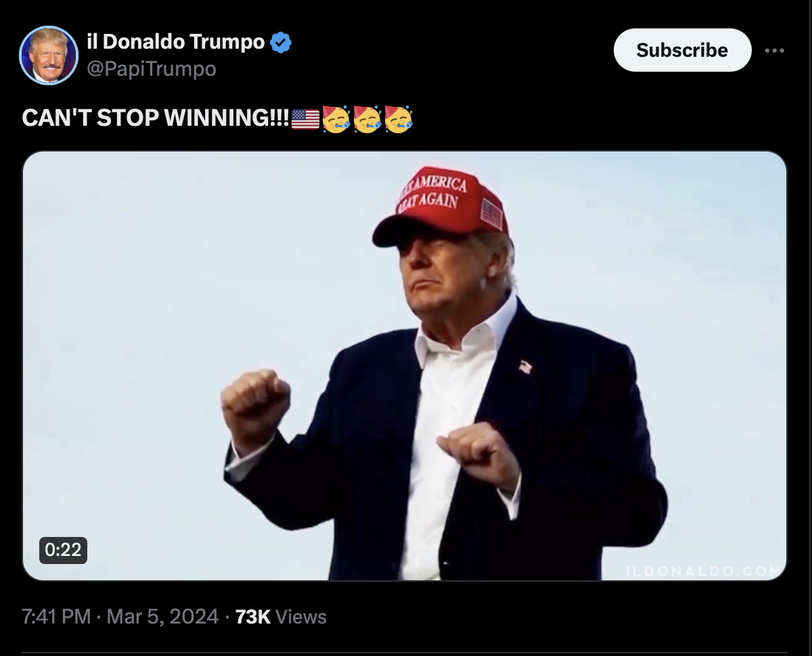Open the three-dot more options menu
The height and width of the screenshot is (656, 812).
[x=775, y=51]
